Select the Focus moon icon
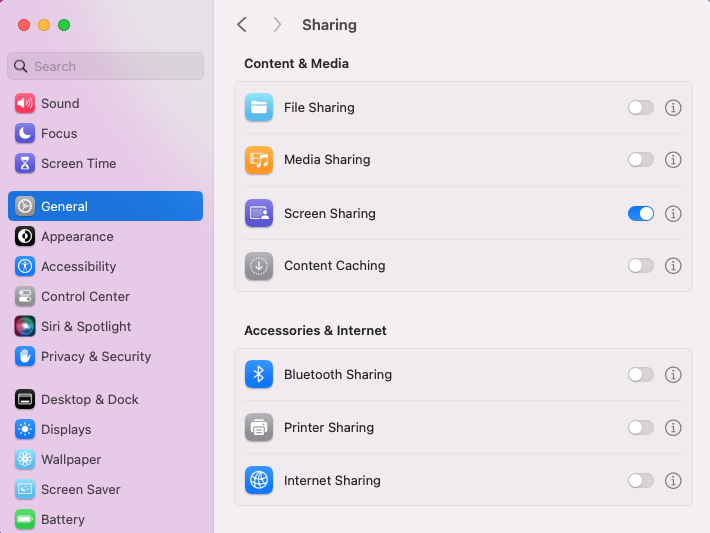This screenshot has width=710, height=533. tap(25, 133)
